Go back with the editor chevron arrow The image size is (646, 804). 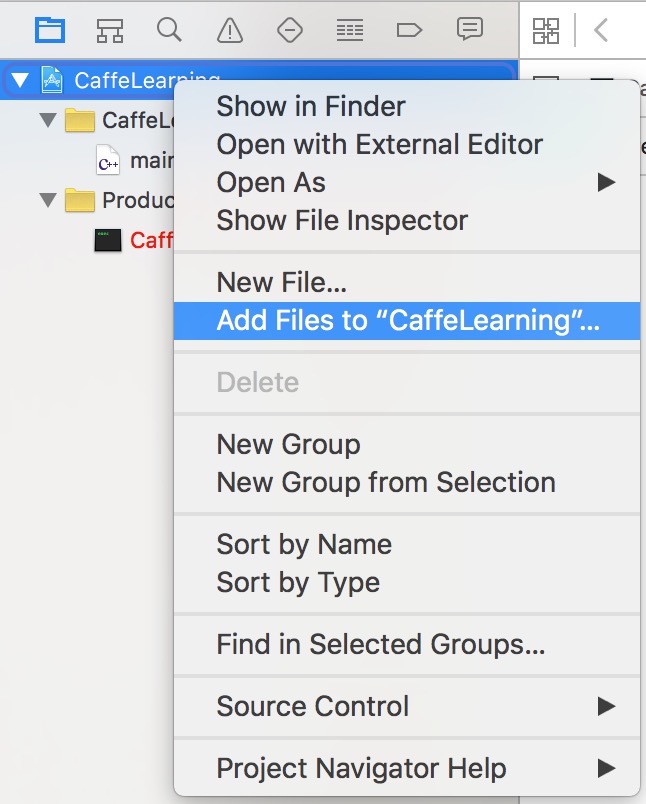601,30
